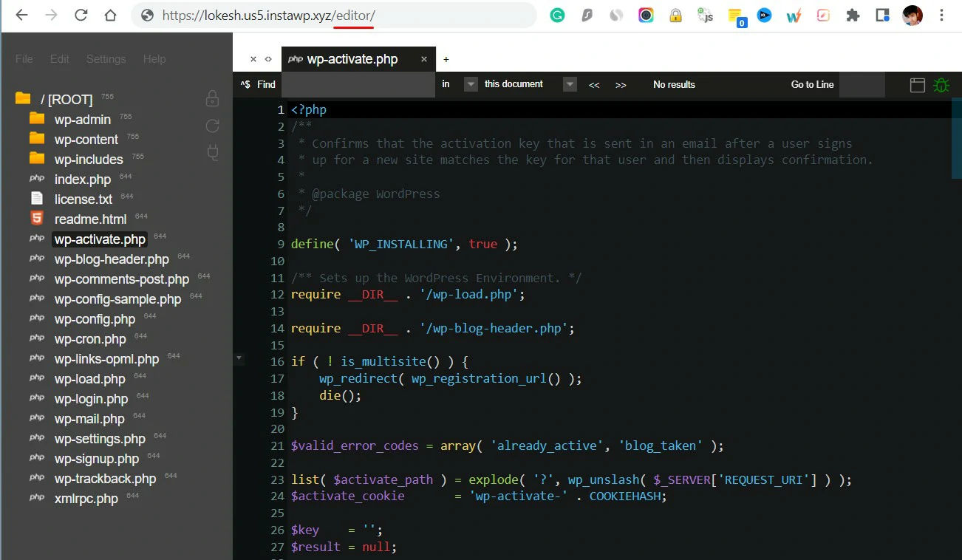The image size is (962, 560).
Task: Expand the wp-admin folder
Action: pyautogui.click(x=82, y=119)
